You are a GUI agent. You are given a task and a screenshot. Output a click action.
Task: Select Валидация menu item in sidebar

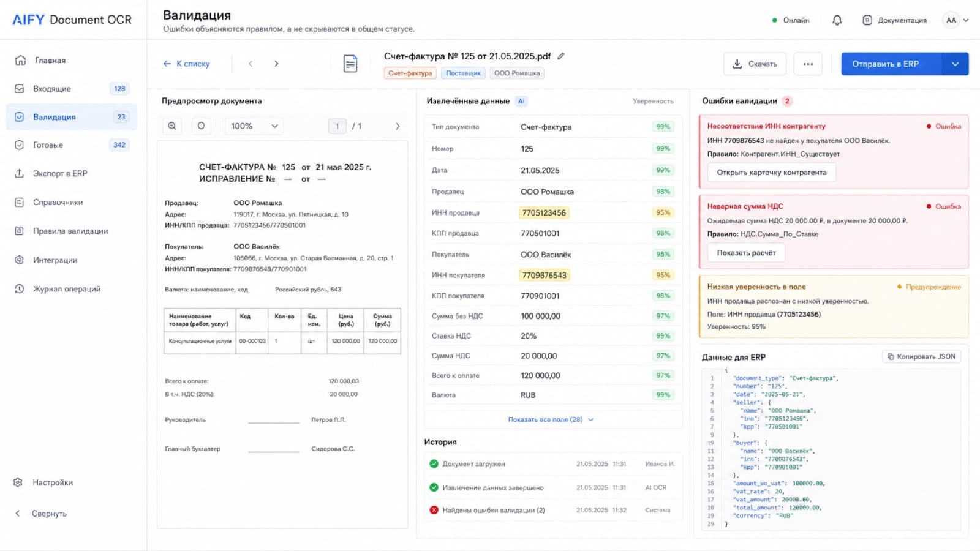coord(72,117)
